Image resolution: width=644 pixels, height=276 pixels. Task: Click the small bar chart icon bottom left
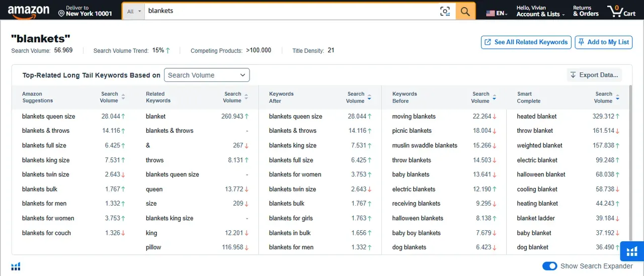(16, 266)
